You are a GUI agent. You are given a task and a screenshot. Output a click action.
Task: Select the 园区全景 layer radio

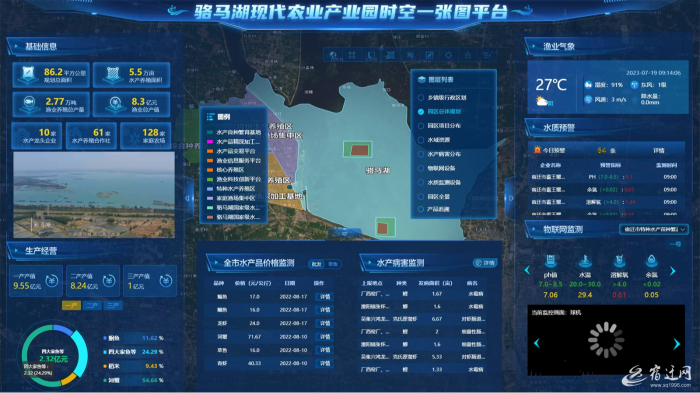coord(421,196)
